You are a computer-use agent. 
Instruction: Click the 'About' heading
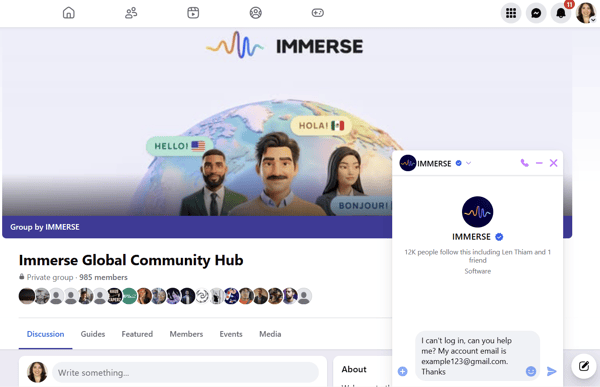[x=354, y=369]
